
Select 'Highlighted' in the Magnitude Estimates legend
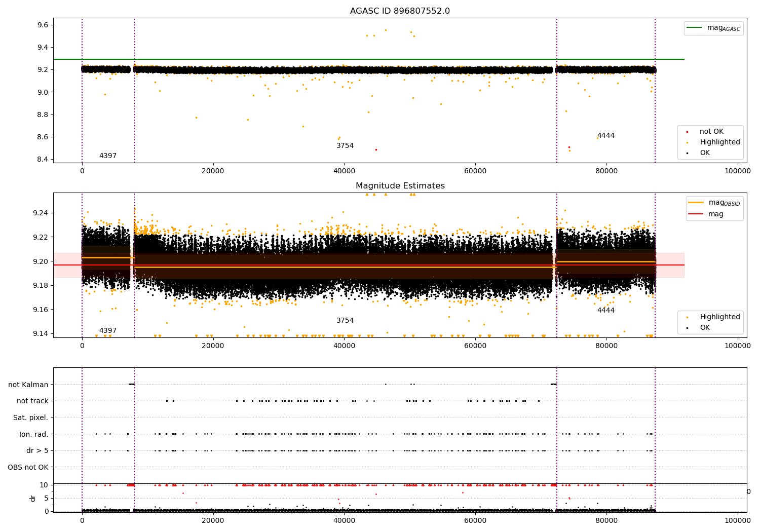(720, 317)
